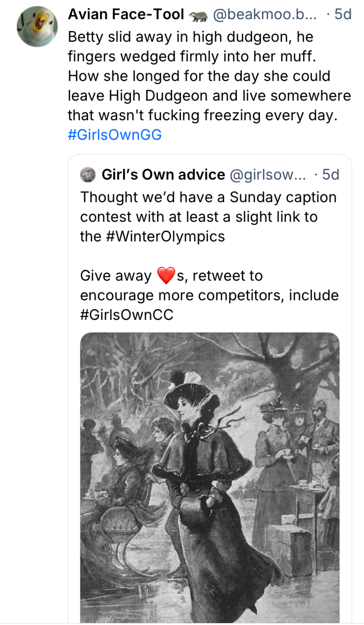Image resolution: width=364 pixels, height=625 pixels.
Task: Tap the red heart emoji
Action: (166, 276)
